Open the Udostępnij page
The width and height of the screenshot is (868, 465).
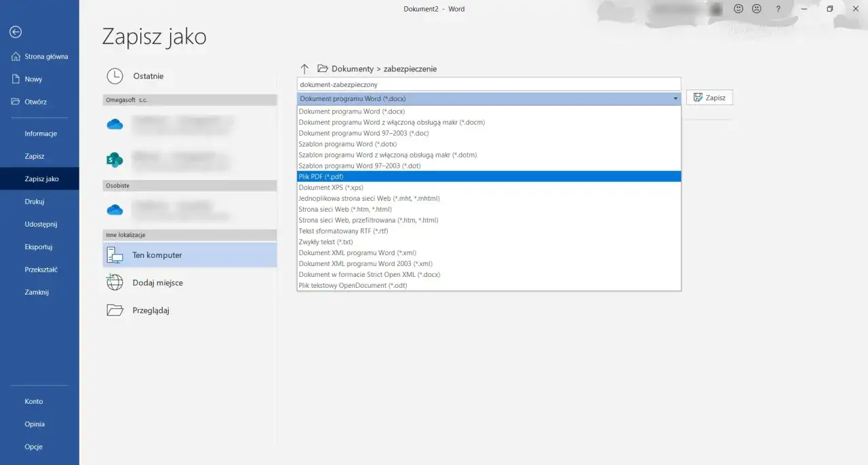[39, 224]
